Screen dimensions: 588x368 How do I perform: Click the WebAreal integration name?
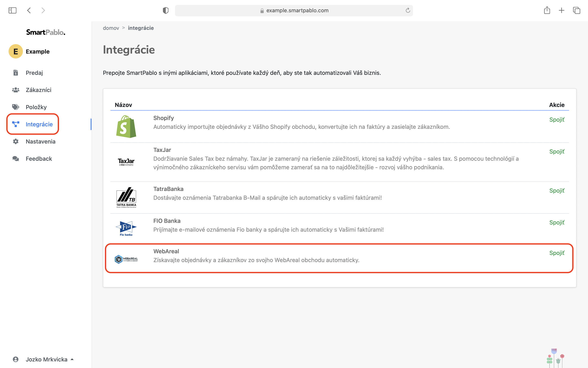pos(166,251)
